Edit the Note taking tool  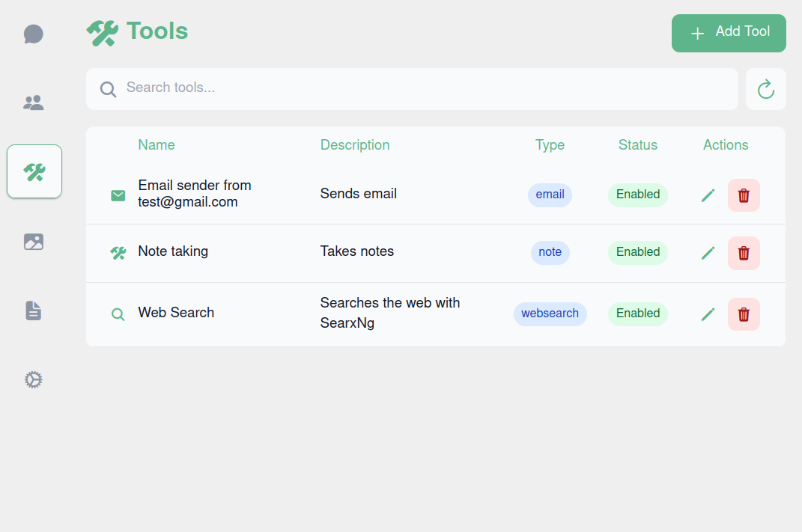click(x=708, y=253)
